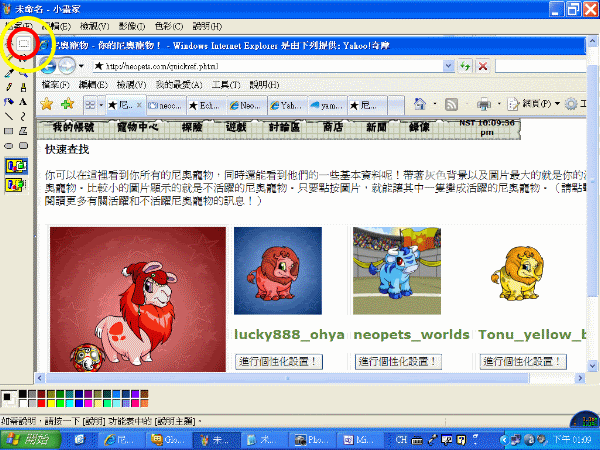Select the Polygon tool
Image resolution: width=600 pixels, height=450 pixels.
click(x=23, y=131)
